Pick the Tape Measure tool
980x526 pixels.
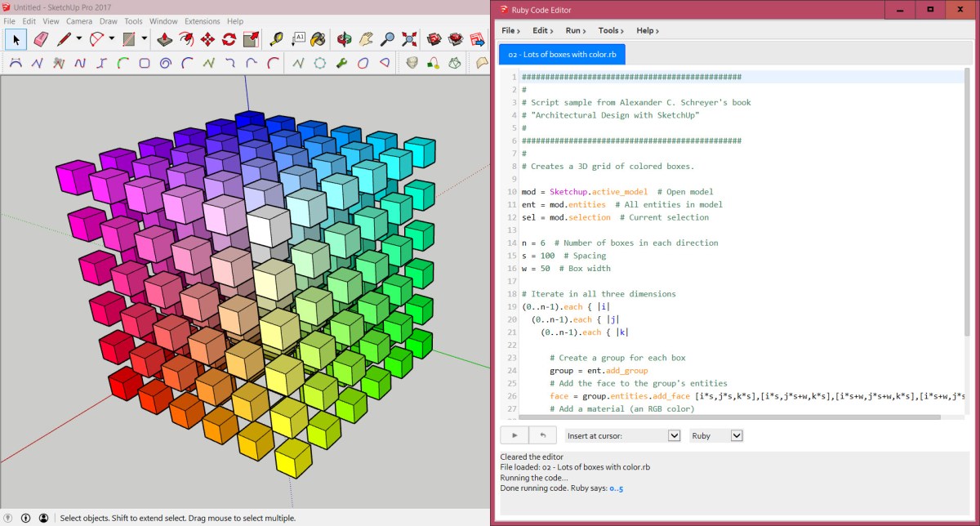[x=276, y=39]
